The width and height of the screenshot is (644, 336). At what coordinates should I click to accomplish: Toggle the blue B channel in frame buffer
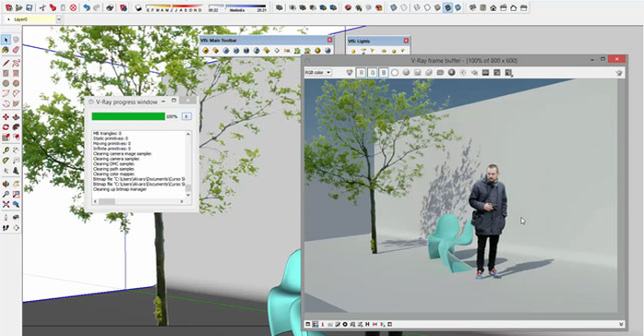click(383, 72)
